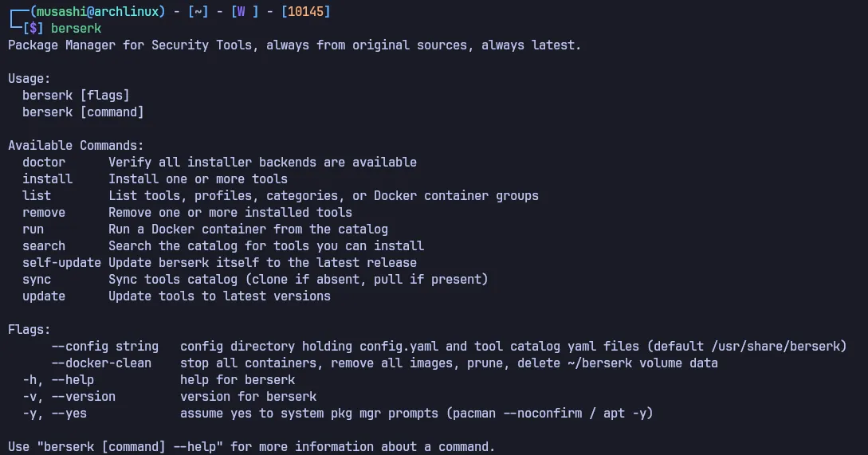Select the '--docker-clean' flag

tap(101, 363)
